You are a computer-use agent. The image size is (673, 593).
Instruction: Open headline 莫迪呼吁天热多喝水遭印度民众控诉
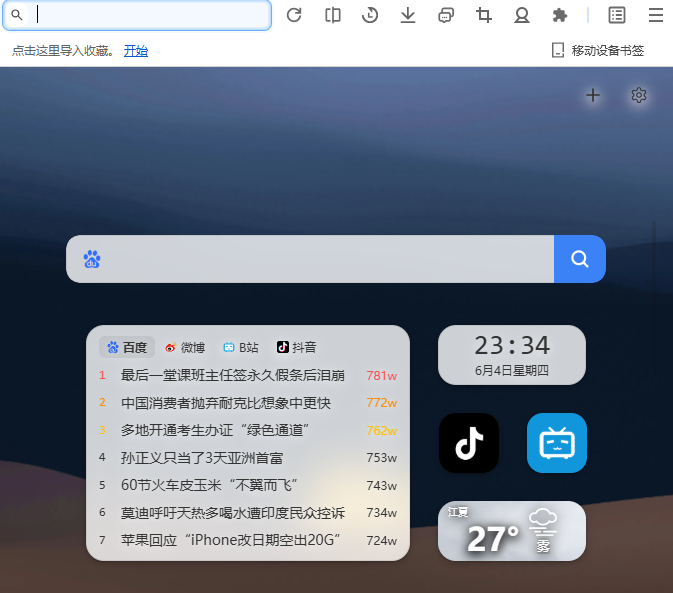pos(233,513)
